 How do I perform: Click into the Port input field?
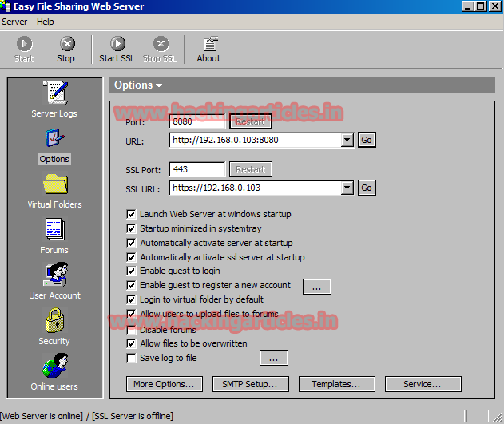coord(197,121)
